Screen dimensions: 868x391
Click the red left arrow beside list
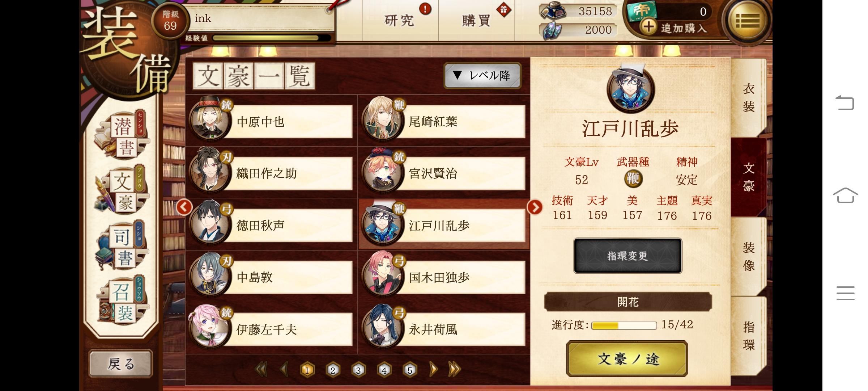(184, 207)
